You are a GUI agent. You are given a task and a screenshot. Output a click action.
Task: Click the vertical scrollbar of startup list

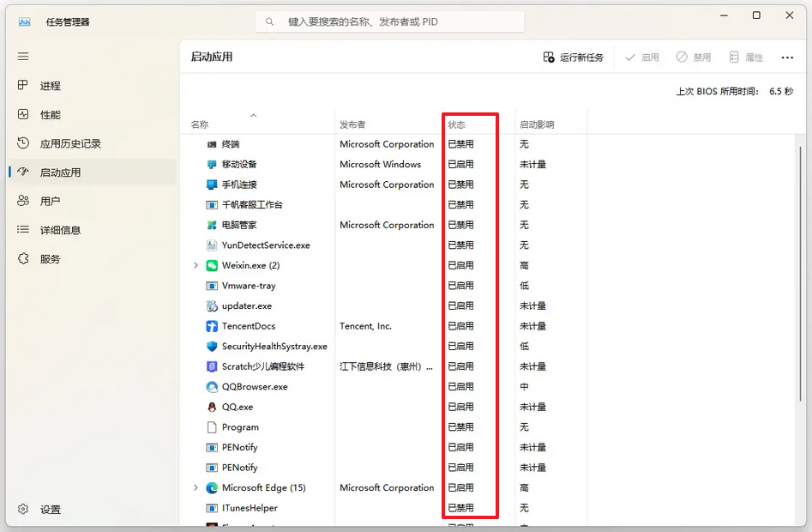[x=800, y=273]
